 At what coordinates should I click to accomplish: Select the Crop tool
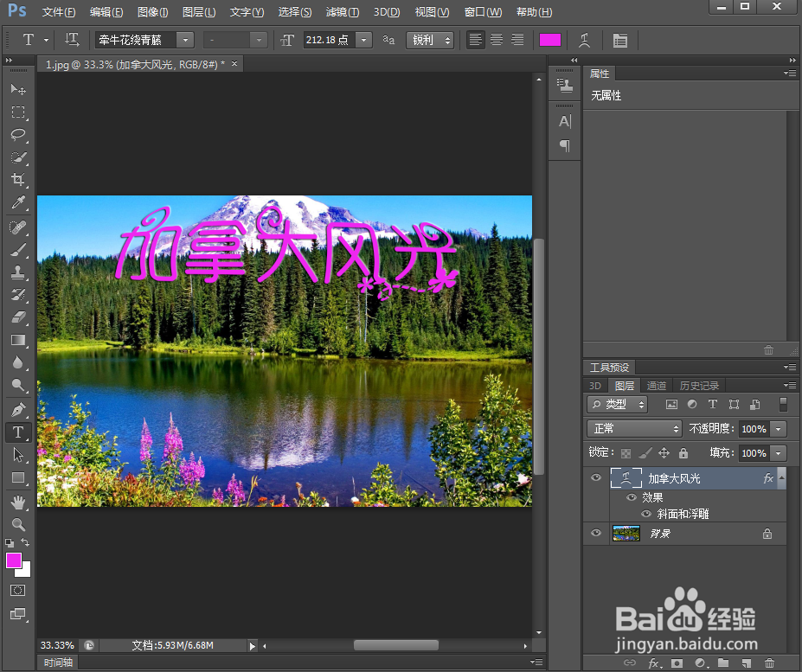pos(18,180)
